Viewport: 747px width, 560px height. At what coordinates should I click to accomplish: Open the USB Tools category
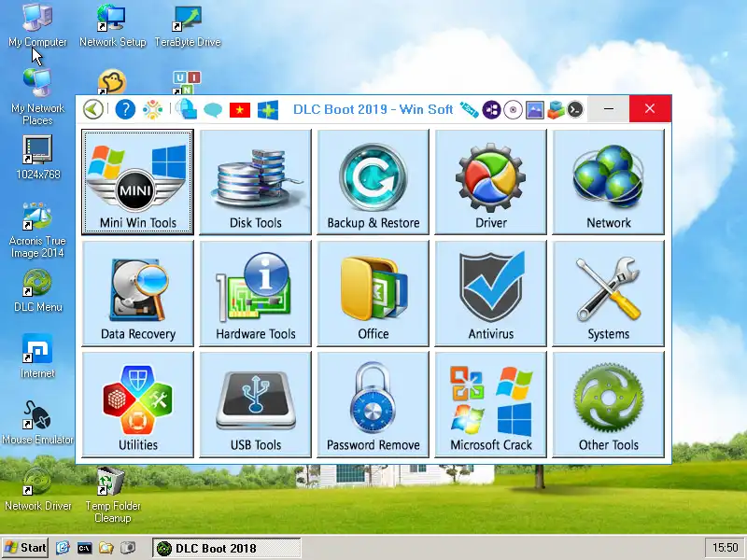[x=255, y=403]
